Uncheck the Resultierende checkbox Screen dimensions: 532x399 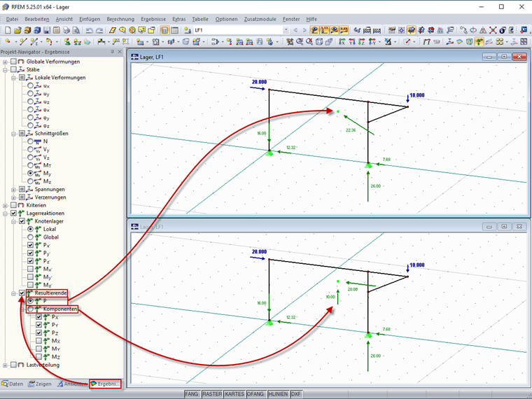pyautogui.click(x=22, y=293)
